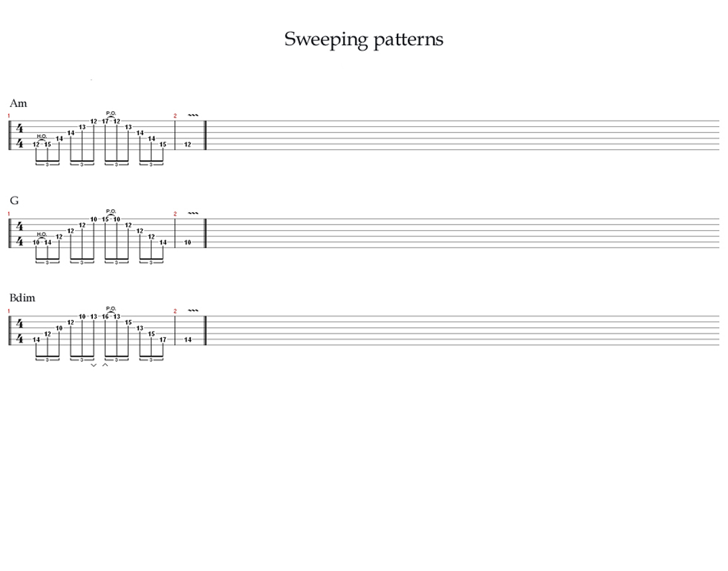Image resolution: width=728 pixels, height=571 pixels.
Task: Click fret 17 note in Am staff
Action: (105, 121)
